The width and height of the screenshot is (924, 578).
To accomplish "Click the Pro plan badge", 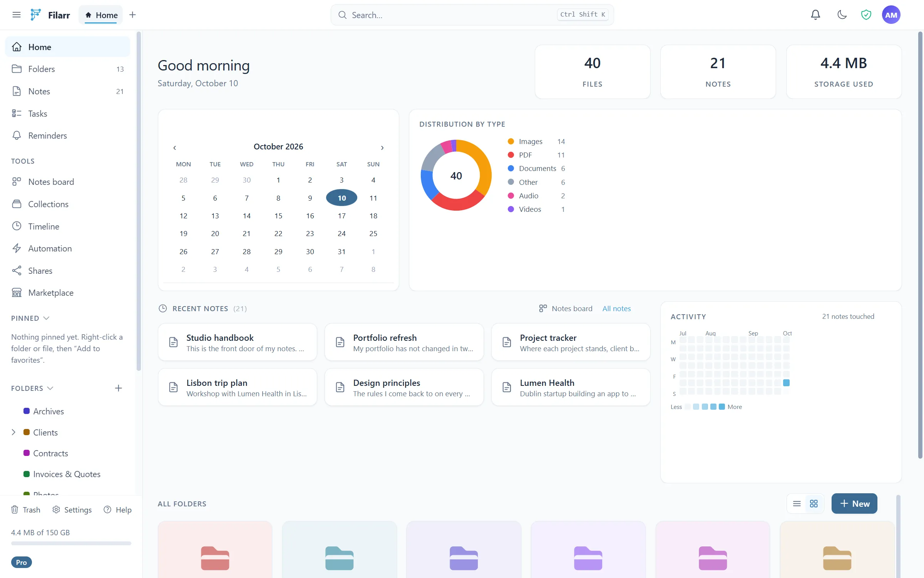I will [x=22, y=562].
